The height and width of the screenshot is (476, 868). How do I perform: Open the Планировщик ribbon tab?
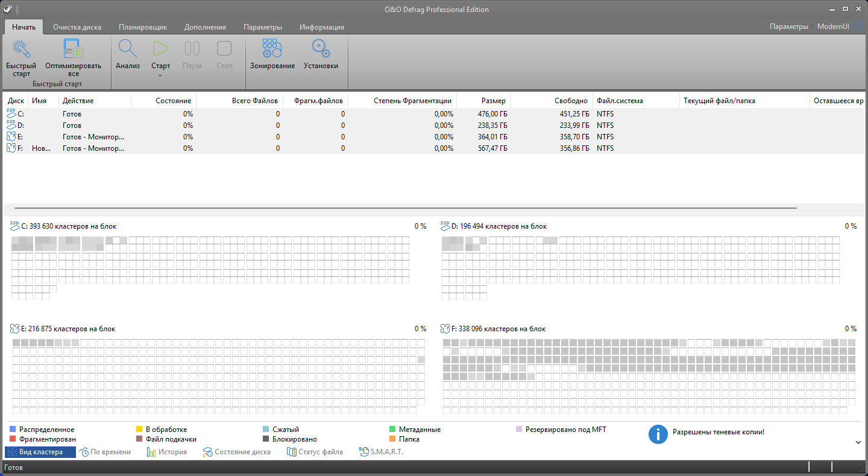(143, 27)
